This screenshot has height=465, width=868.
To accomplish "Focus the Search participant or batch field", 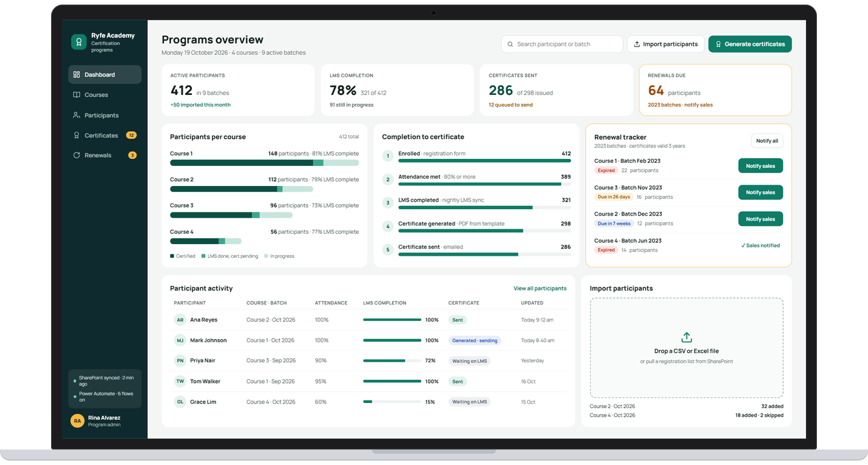I will point(562,44).
